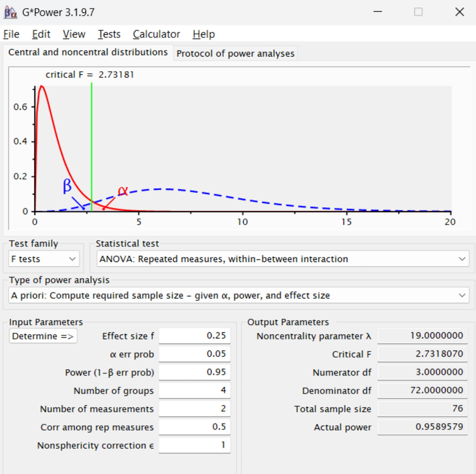Click the Corr among rep measures field

[x=194, y=427]
